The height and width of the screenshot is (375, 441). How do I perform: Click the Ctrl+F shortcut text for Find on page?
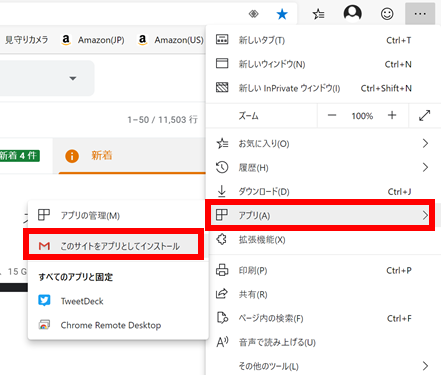click(x=399, y=319)
